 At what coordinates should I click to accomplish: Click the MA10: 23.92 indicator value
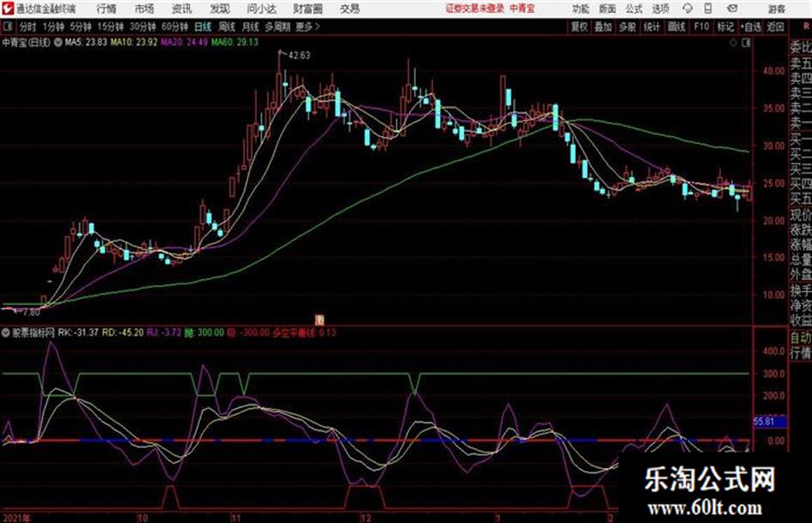pos(133,42)
